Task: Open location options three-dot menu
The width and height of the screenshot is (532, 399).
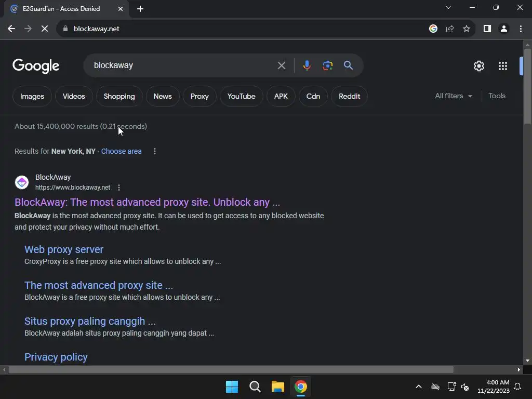Action: click(x=155, y=151)
